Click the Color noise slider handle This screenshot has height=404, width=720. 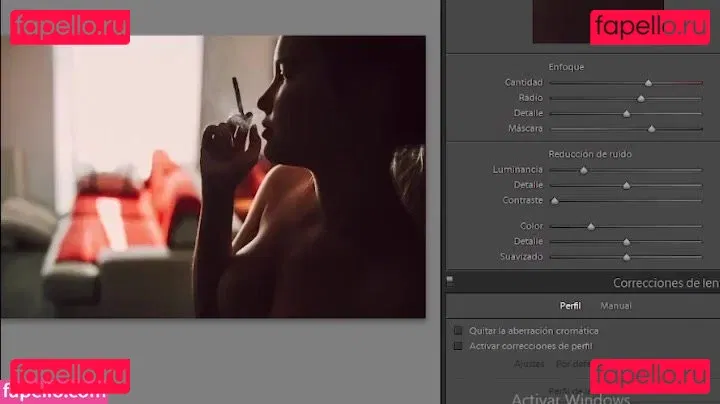[590, 227]
